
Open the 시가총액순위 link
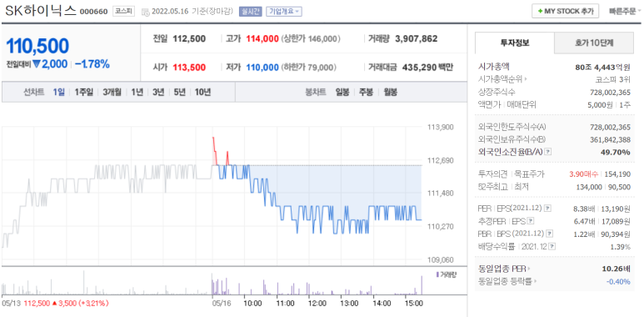501,79
